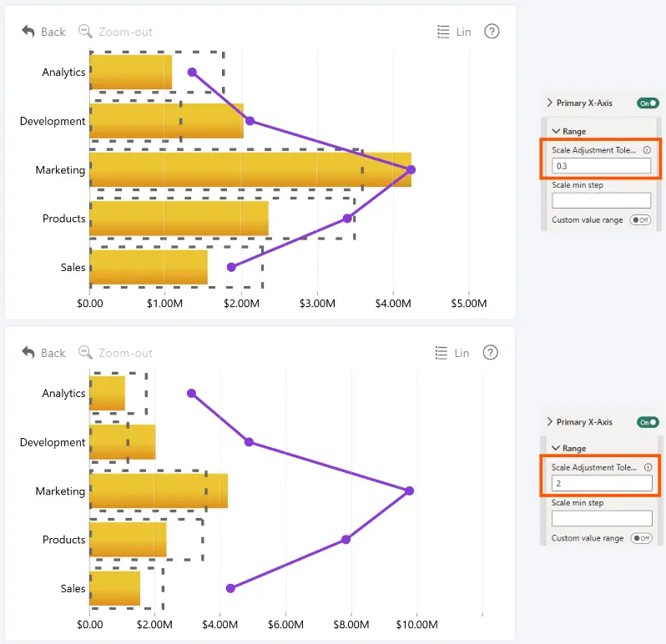Click the purple Marketing line point in the top chart
This screenshot has height=644, width=666.
pyautogui.click(x=411, y=170)
